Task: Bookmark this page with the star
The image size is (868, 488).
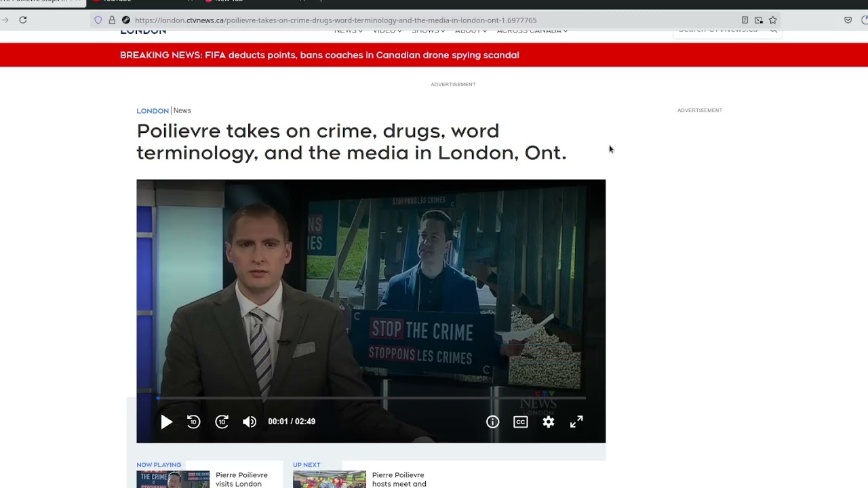Action: 772,20
